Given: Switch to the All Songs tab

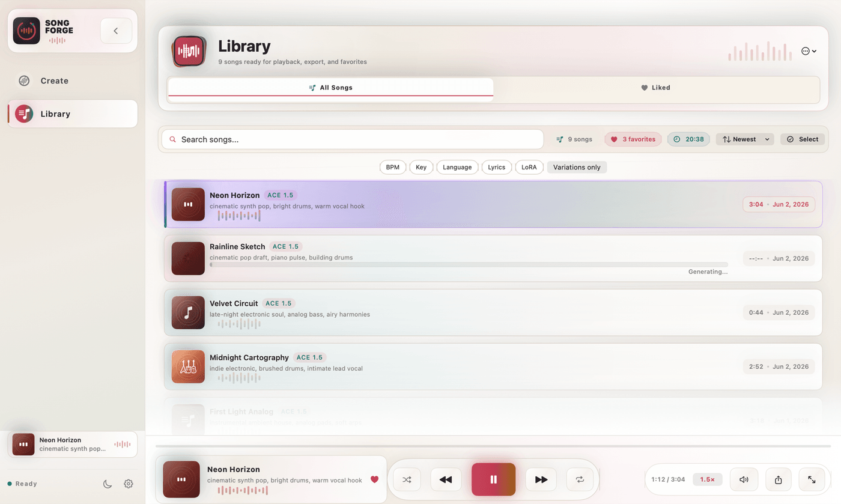Looking at the screenshot, I should pyautogui.click(x=330, y=88).
